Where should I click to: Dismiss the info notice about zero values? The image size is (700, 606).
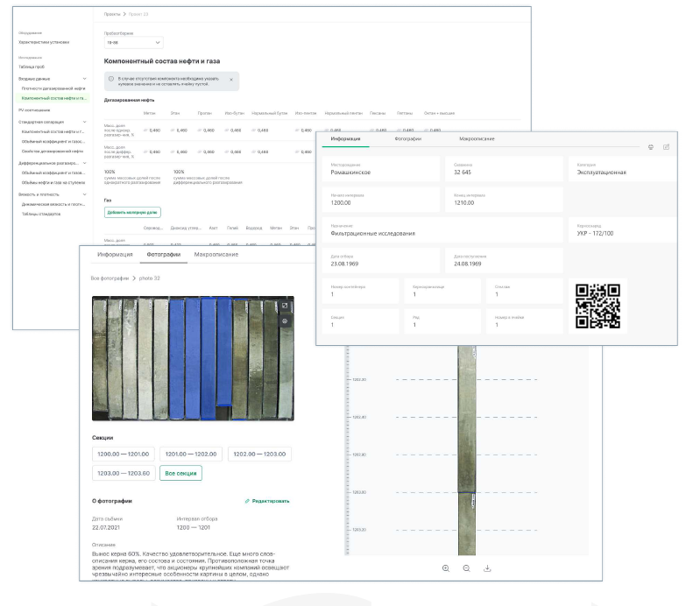(x=231, y=80)
